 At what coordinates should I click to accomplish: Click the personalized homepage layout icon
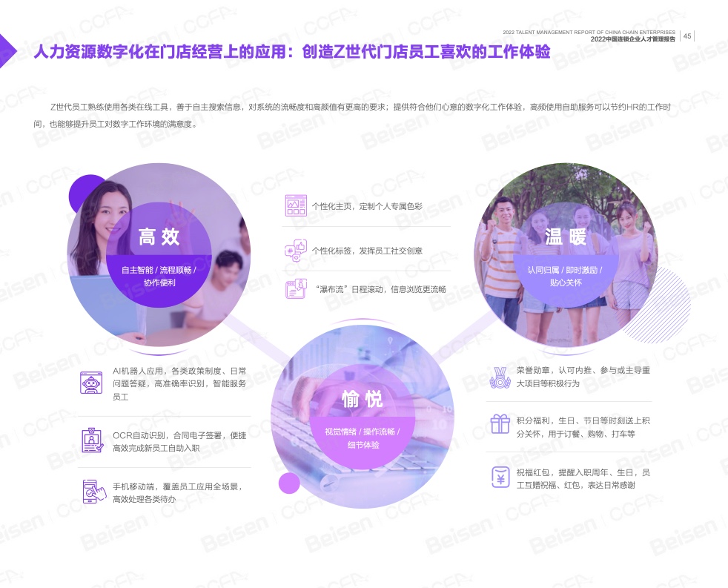[296, 205]
